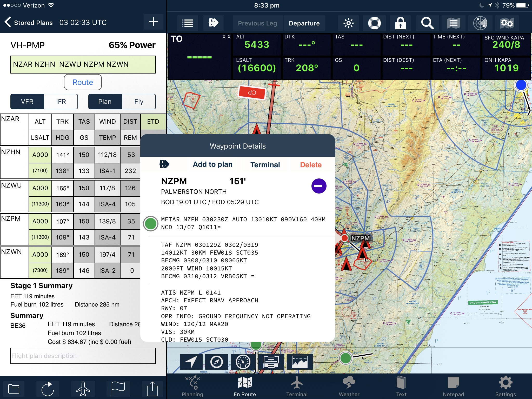
Task: Tap the TO waypoint HUD field
Action: point(199,56)
